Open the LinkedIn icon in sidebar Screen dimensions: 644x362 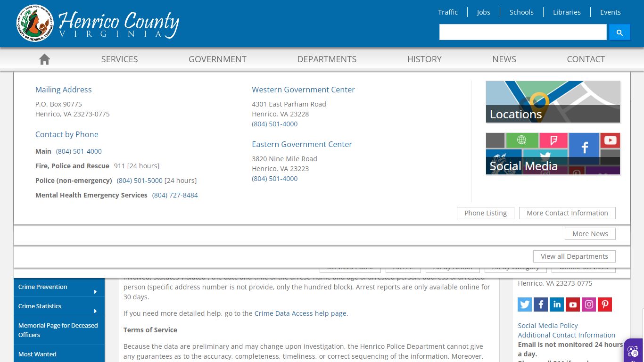click(x=557, y=304)
